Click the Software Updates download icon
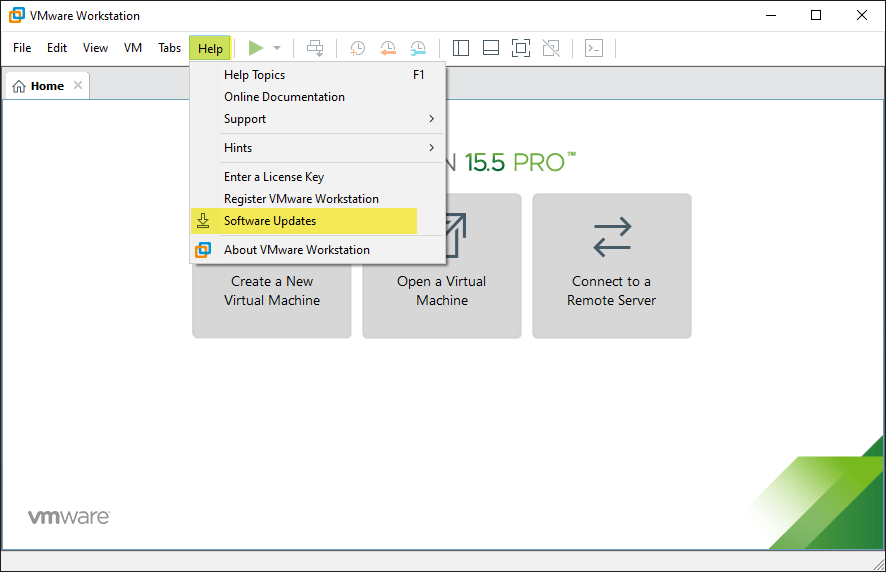The height and width of the screenshot is (572, 886). [203, 220]
